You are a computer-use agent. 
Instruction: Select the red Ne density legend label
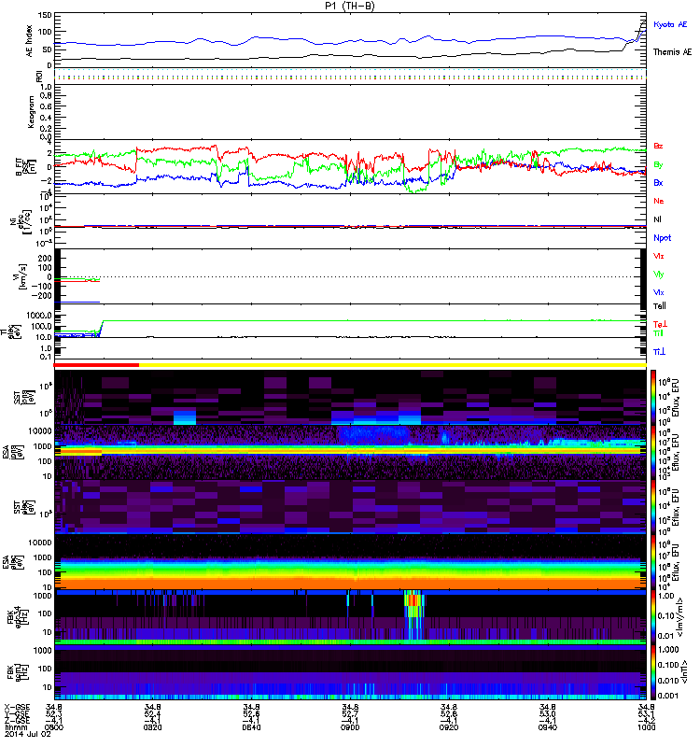[x=659, y=201]
